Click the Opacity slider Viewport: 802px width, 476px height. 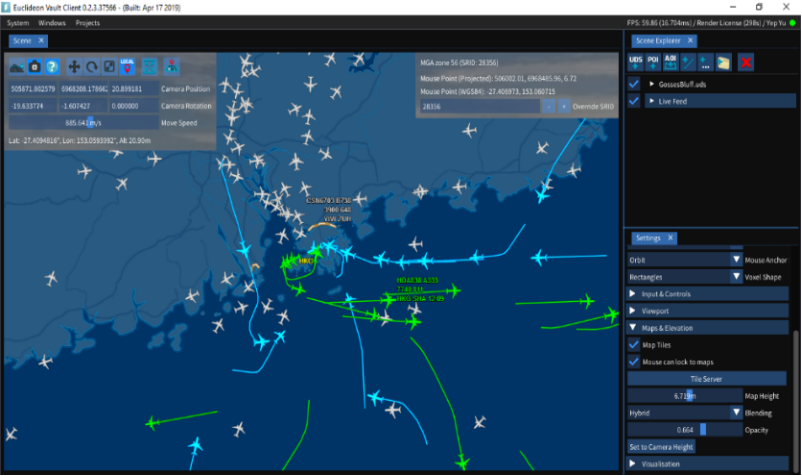pyautogui.click(x=685, y=430)
